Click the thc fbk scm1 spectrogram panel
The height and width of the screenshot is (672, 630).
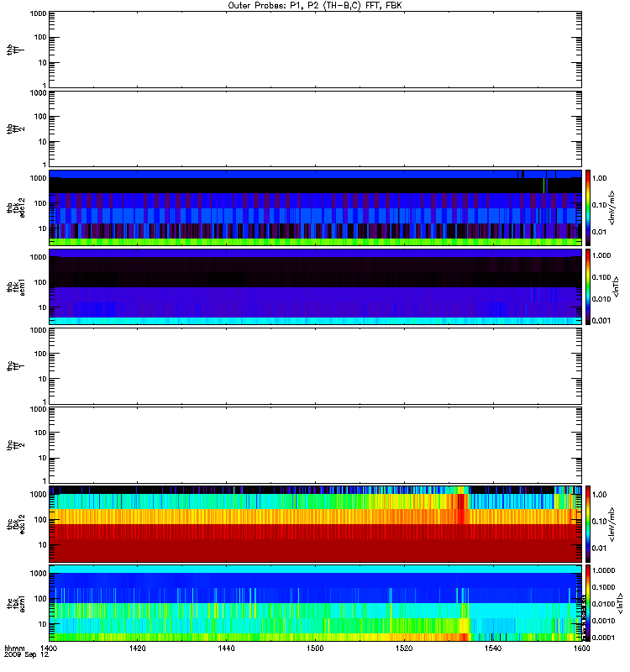tap(315, 603)
